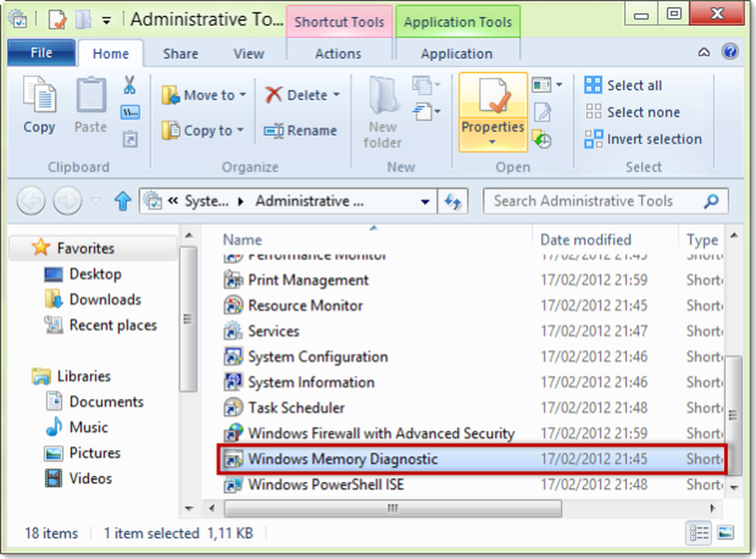
Task: Select Videos library
Action: 78,478
